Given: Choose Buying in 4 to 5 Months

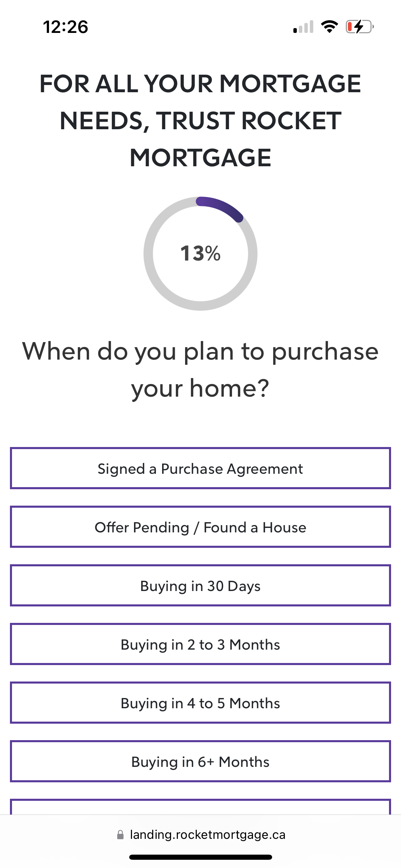Looking at the screenshot, I should pos(200,703).
